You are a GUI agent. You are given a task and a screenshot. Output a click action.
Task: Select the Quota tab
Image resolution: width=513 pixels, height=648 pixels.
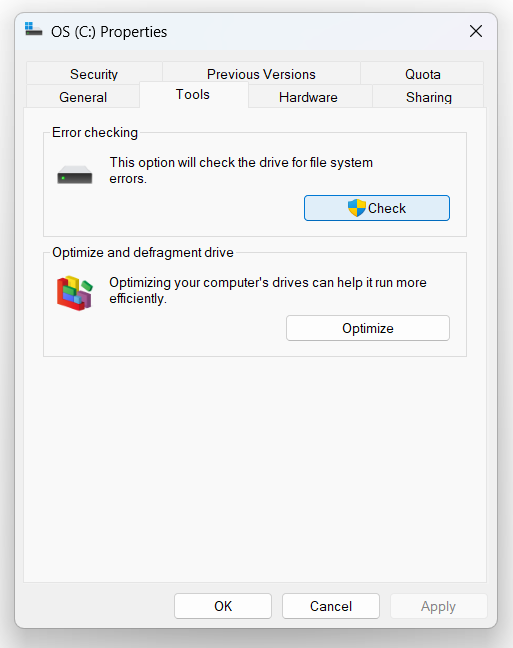pos(422,74)
